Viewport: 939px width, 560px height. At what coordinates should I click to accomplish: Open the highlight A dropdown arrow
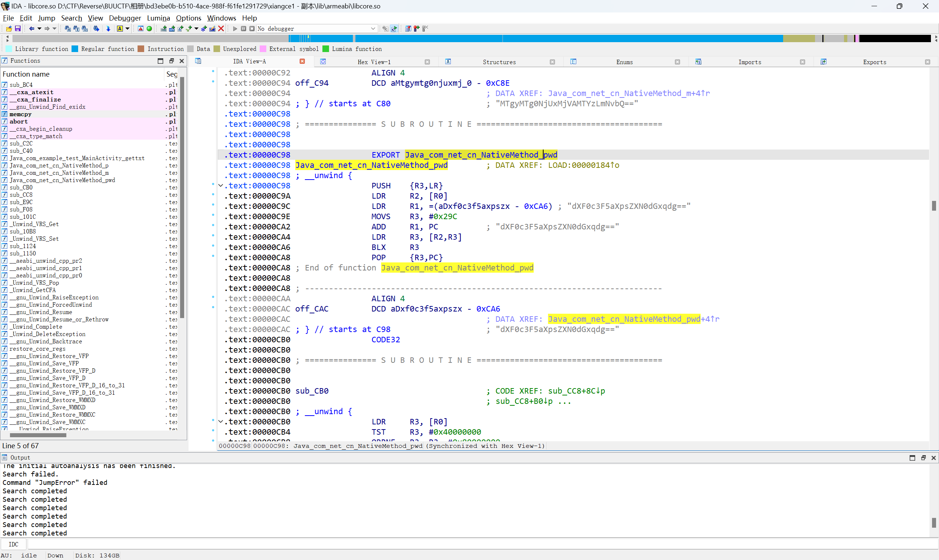pyautogui.click(x=127, y=29)
